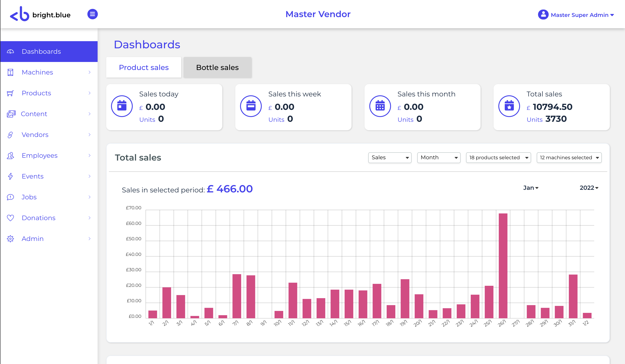The height and width of the screenshot is (364, 625).
Task: Click the Sales this month calendar icon
Action: pos(380,106)
